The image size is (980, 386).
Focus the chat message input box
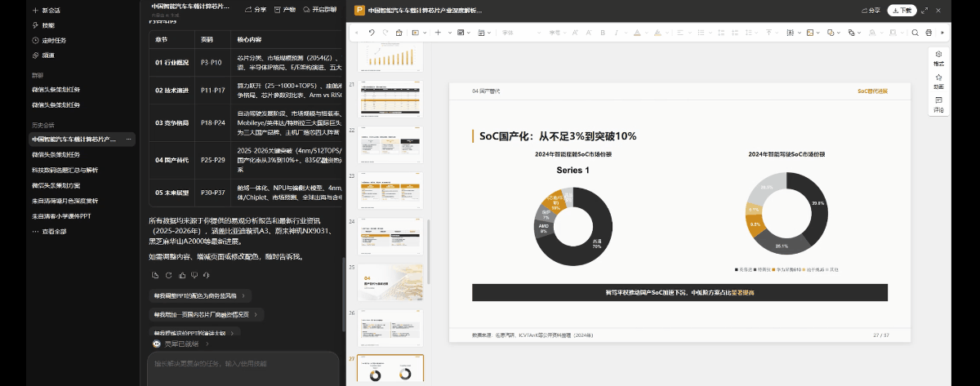coord(243,369)
